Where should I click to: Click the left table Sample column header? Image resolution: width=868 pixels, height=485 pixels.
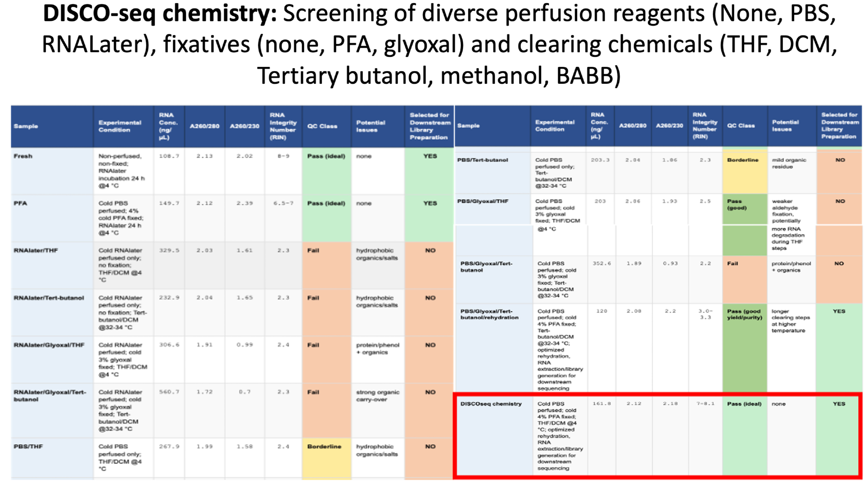click(x=26, y=126)
